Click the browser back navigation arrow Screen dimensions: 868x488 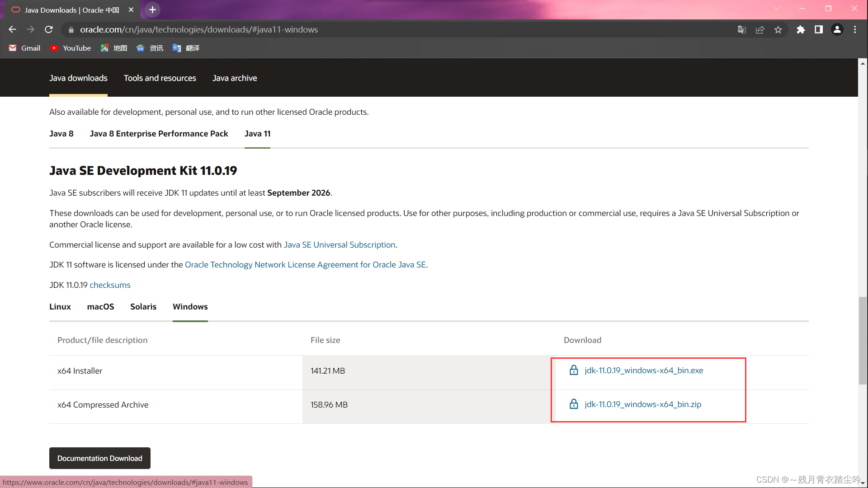[12, 29]
